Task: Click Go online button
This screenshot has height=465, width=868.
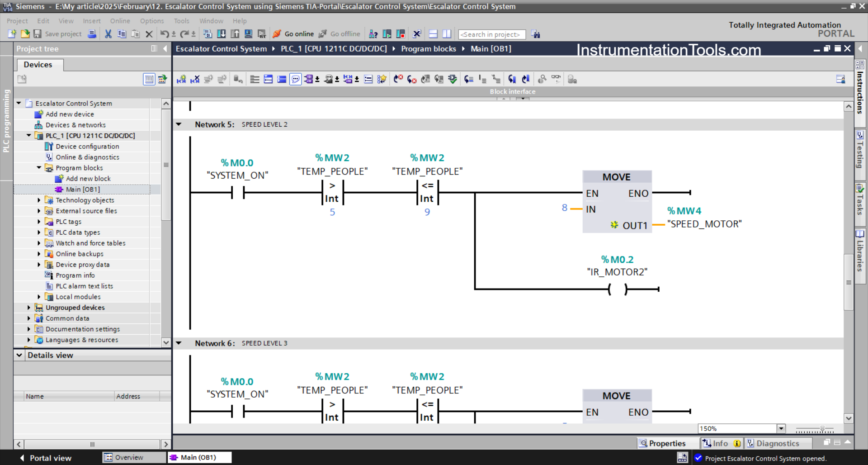Action: click(293, 34)
